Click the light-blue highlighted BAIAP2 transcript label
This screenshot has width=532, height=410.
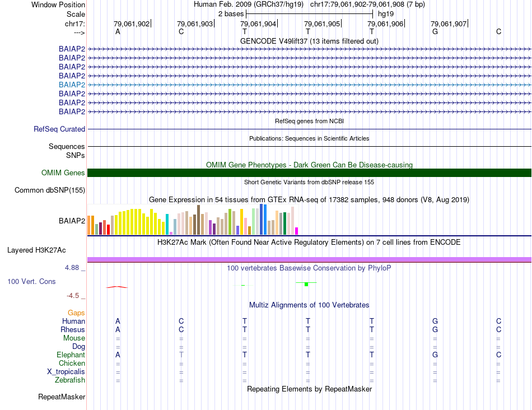coord(72,85)
